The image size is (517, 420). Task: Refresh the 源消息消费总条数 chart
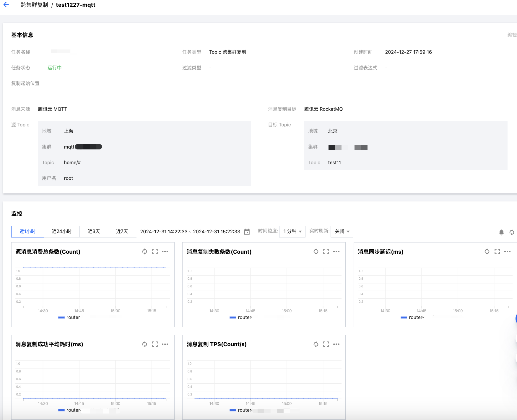point(144,252)
